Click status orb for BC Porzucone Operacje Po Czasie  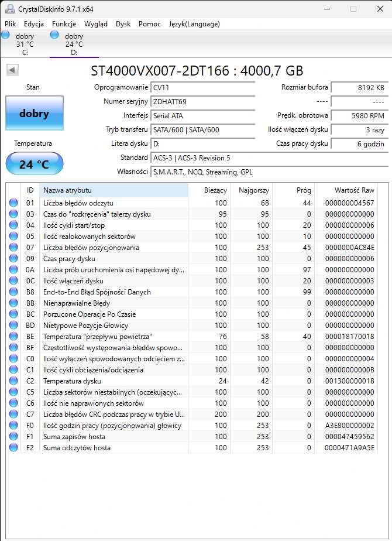point(13,314)
